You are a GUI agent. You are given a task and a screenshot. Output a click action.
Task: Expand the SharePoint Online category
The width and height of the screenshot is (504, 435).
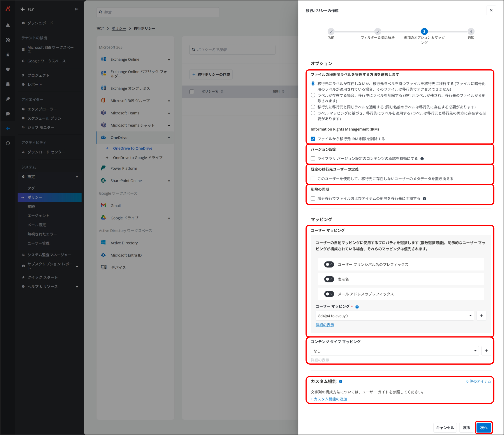[169, 181]
